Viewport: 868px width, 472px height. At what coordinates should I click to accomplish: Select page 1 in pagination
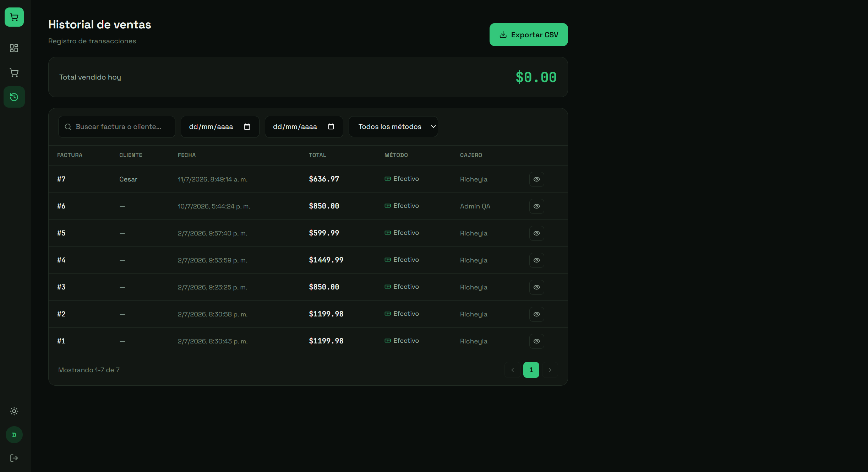(531, 370)
